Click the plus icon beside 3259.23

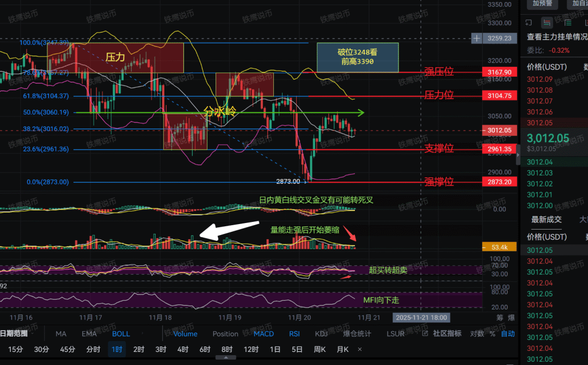coord(477,38)
